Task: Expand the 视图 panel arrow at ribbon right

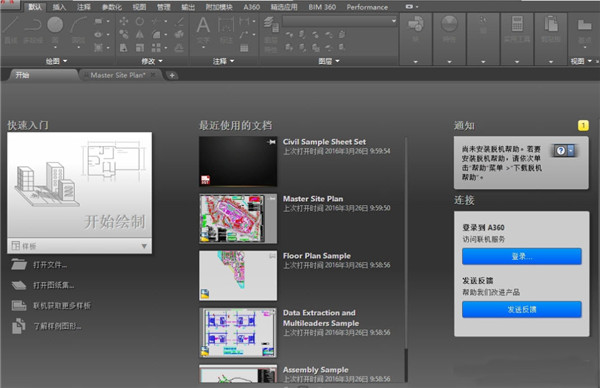Action: coord(589,61)
